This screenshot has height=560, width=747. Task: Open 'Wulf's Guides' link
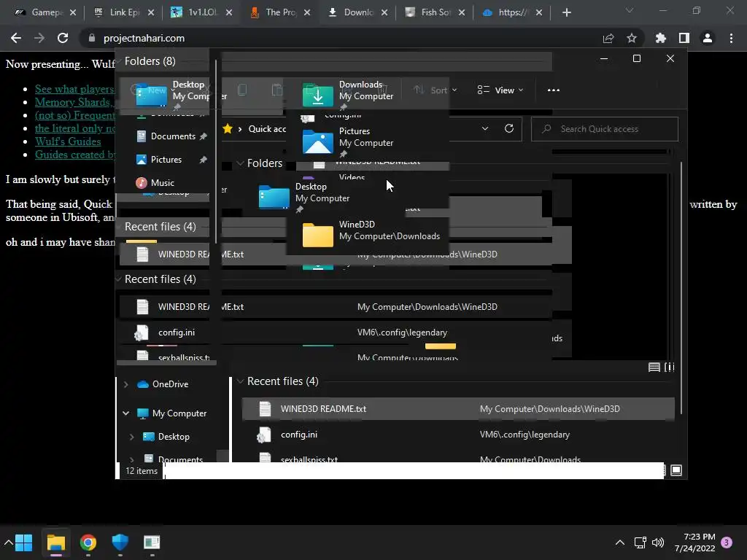68,141
